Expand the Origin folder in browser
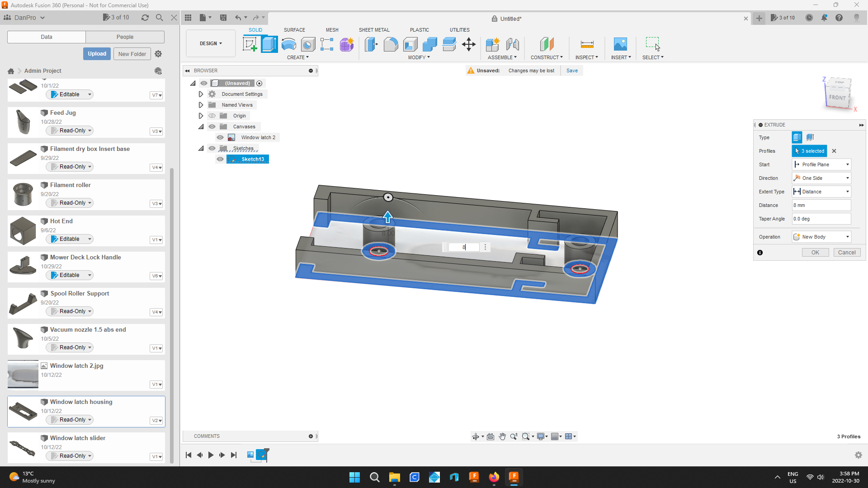The image size is (868, 488). point(201,116)
